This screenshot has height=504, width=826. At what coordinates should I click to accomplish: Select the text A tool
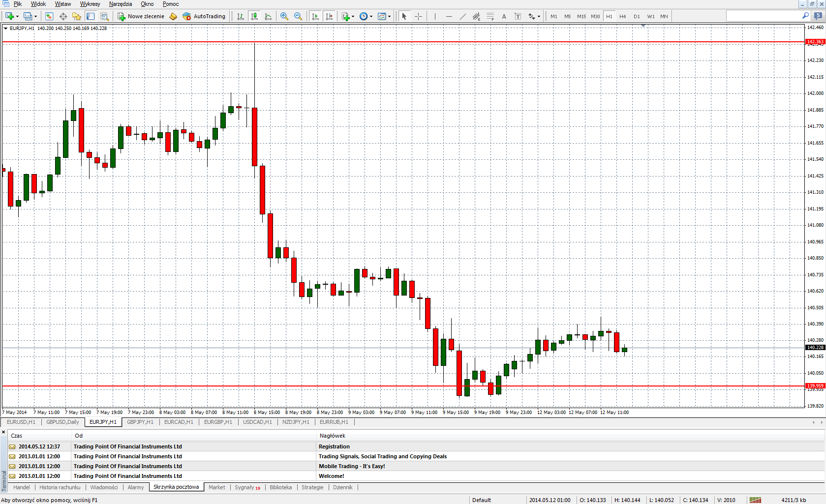[504, 16]
